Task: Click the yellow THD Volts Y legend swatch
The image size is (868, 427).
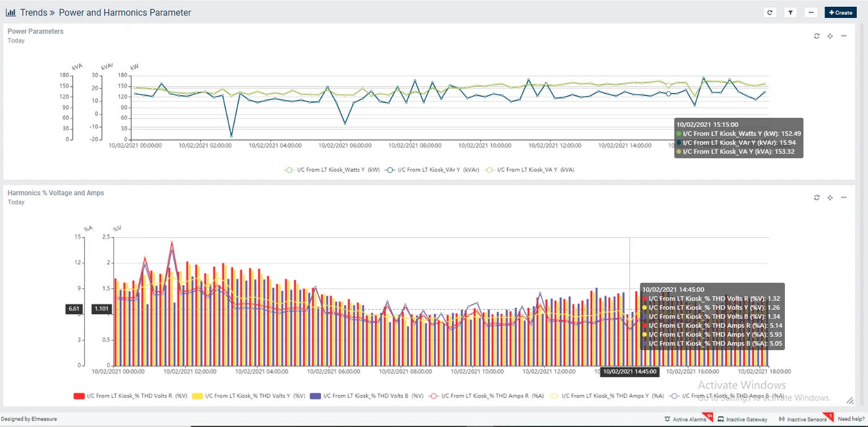Action: 197,395
